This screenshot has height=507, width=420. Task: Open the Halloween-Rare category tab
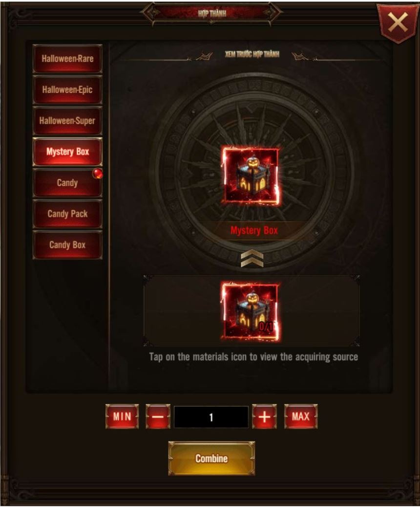67,59
